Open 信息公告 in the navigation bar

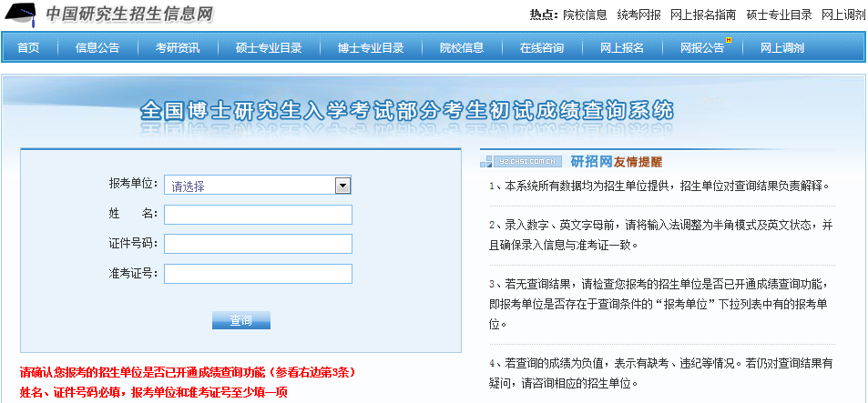click(x=97, y=48)
